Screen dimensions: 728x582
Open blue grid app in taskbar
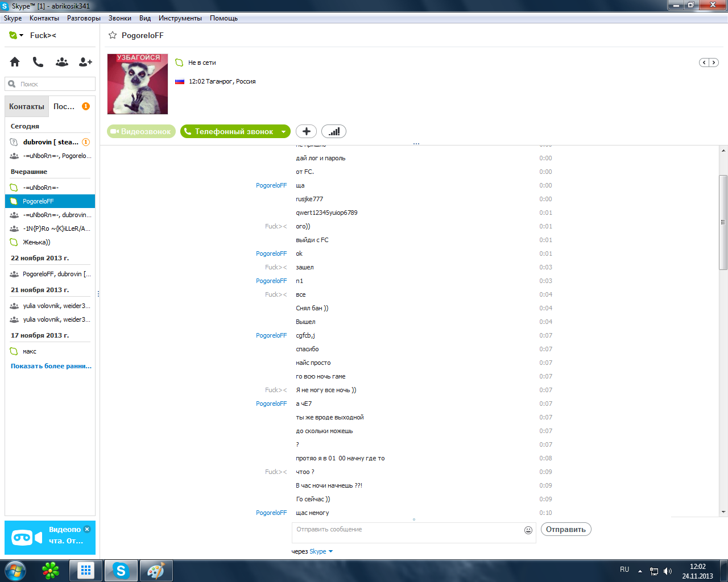(x=86, y=571)
